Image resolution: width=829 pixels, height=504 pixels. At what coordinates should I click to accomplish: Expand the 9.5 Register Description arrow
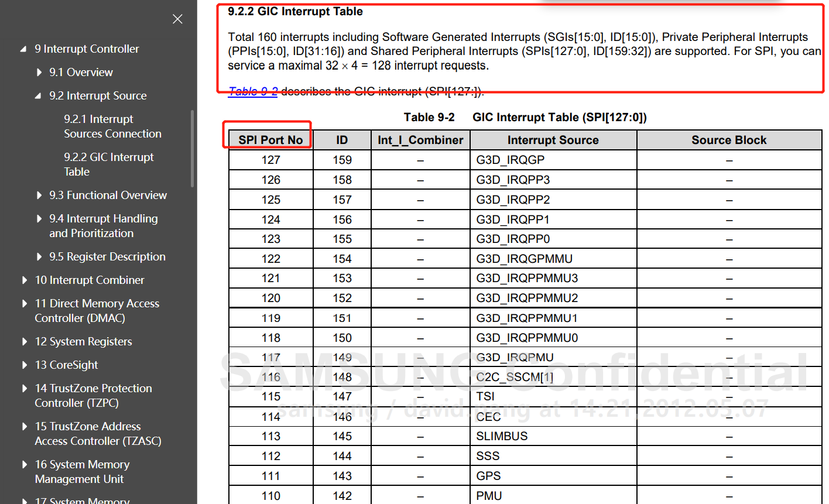39,257
